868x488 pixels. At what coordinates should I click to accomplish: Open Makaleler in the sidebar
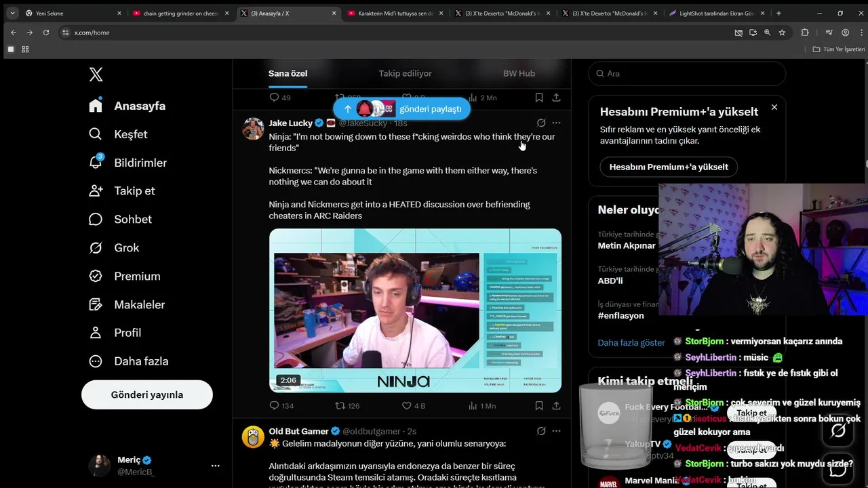click(x=127, y=304)
